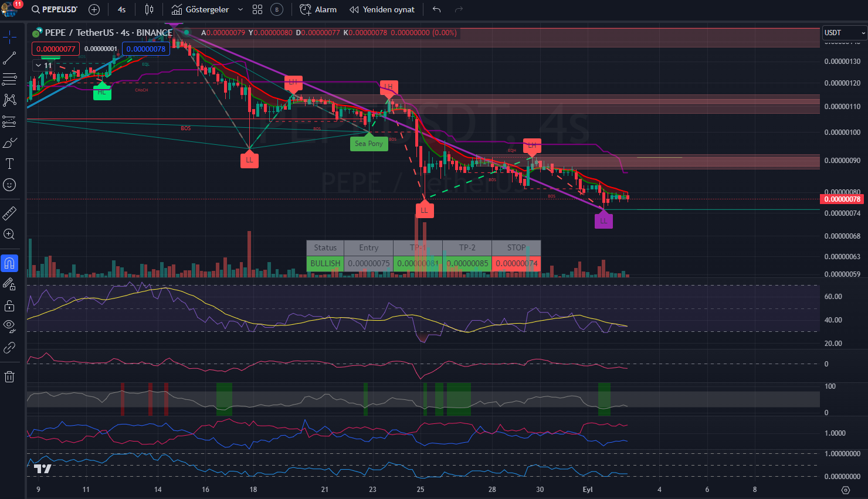Click the circled B toolbar icon
868x499 pixels.
277,9
